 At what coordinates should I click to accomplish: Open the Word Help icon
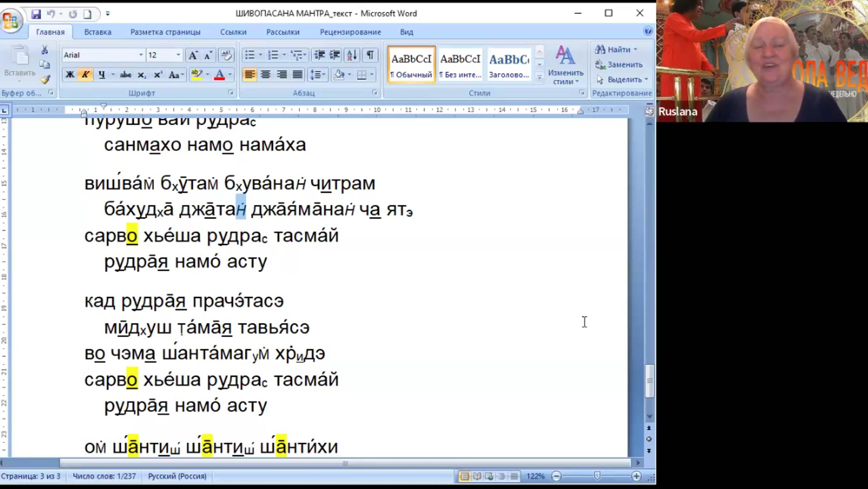coord(648,31)
